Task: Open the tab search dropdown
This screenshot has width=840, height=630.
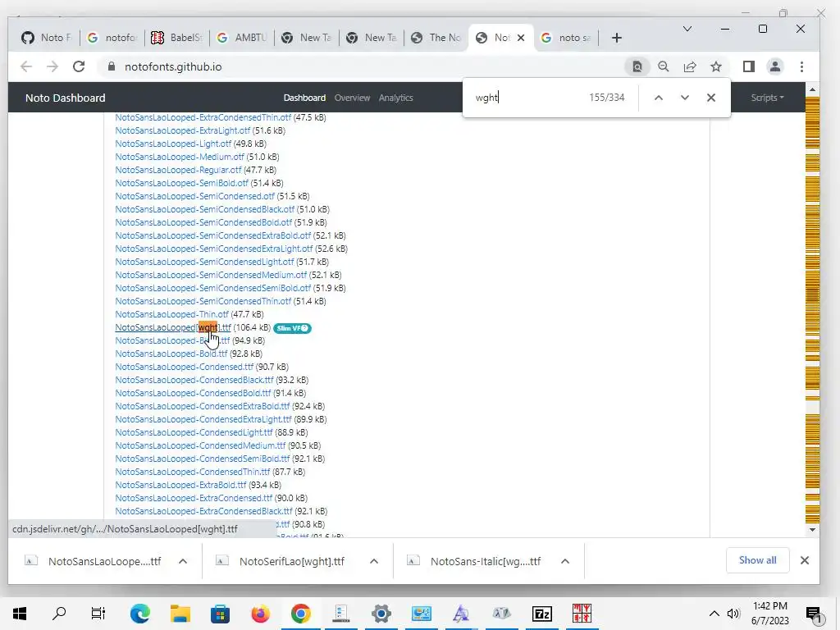Action: tap(687, 29)
